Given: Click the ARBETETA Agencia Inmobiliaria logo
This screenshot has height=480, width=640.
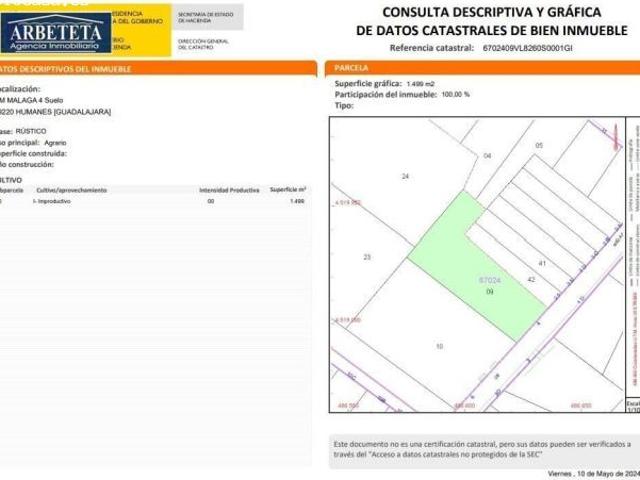Looking at the screenshot, I should 56,33.
